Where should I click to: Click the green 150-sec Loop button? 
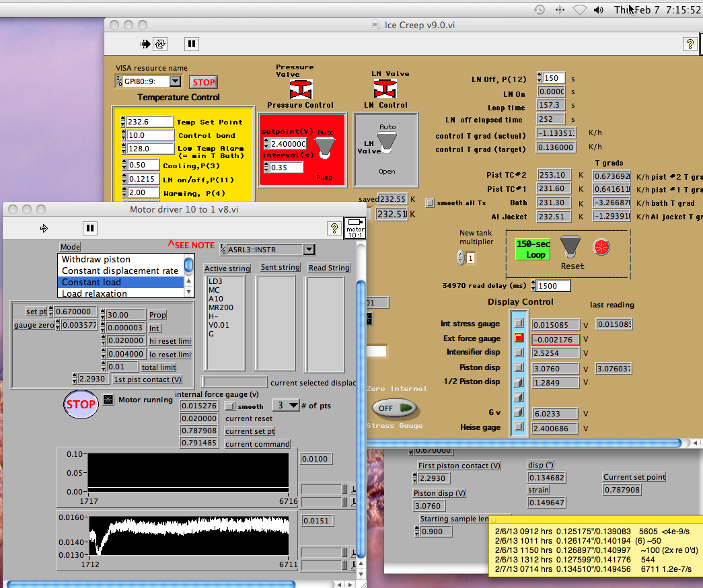[533, 250]
